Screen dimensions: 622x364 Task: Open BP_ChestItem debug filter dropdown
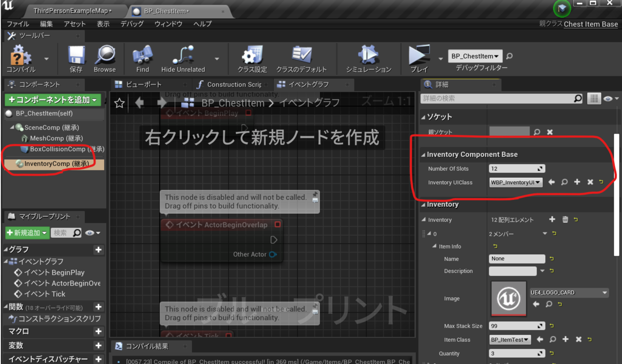tap(475, 56)
